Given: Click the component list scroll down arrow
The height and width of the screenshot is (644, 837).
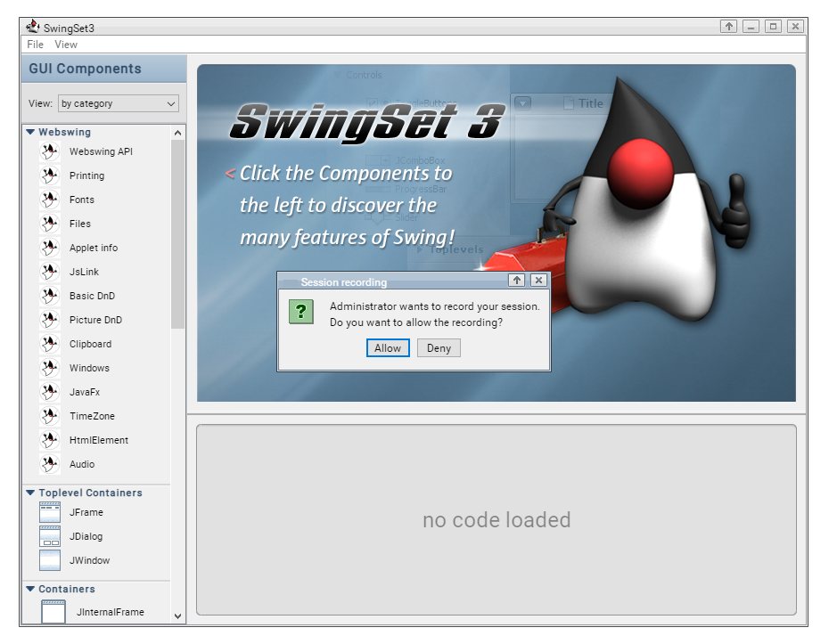Looking at the screenshot, I should [x=177, y=615].
